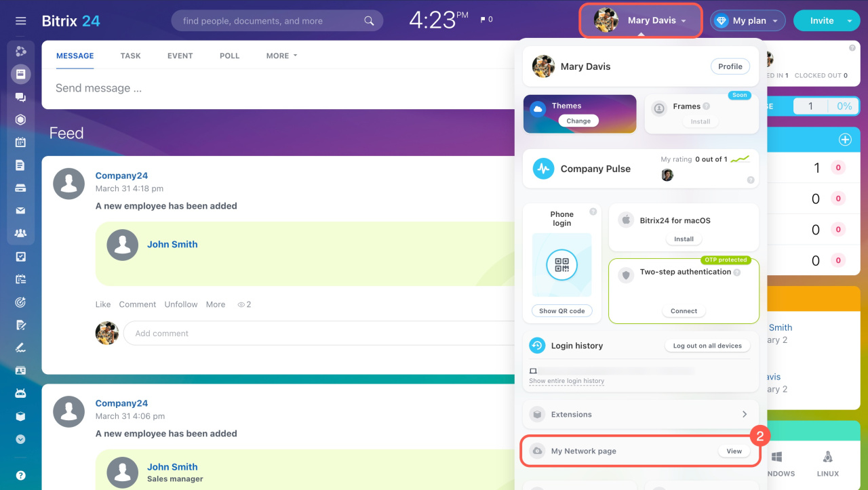The width and height of the screenshot is (868, 490).
Task: Switch to POLL tab
Action: click(x=229, y=56)
